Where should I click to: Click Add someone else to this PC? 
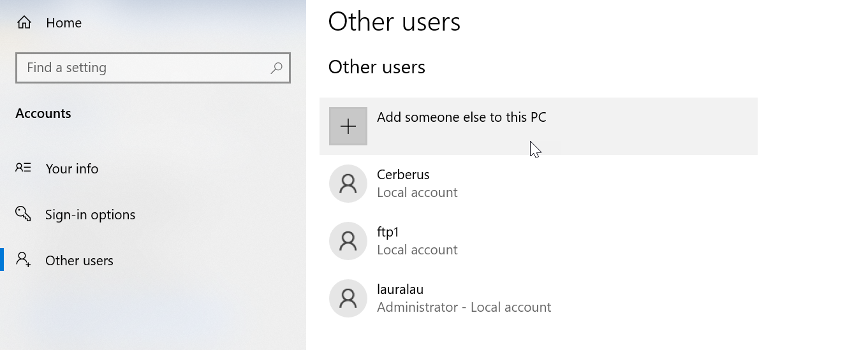coord(461,118)
